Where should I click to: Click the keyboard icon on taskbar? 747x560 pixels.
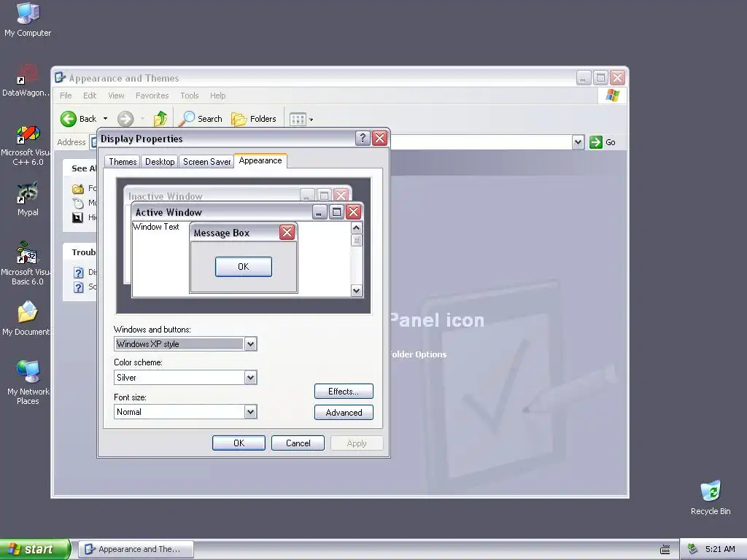point(665,549)
